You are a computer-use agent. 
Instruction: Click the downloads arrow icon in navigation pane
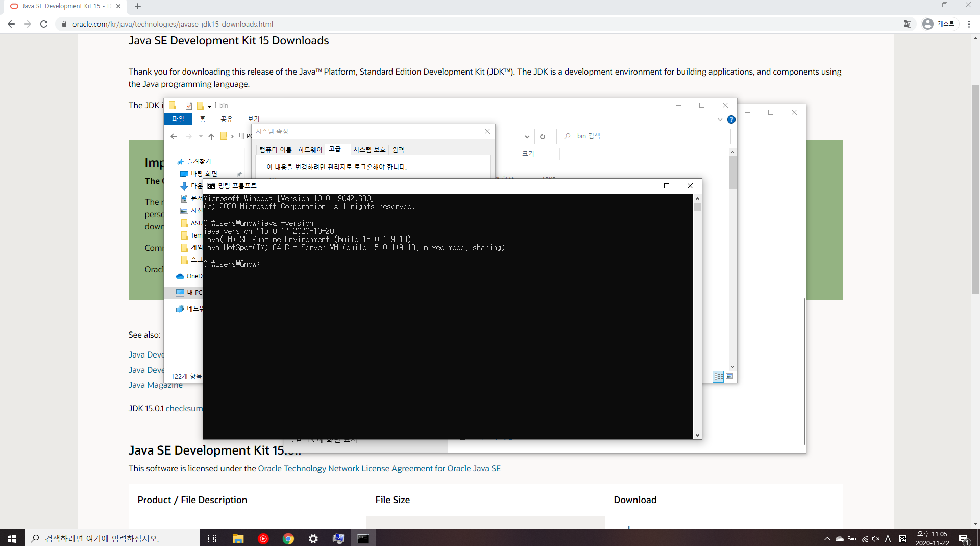point(184,186)
